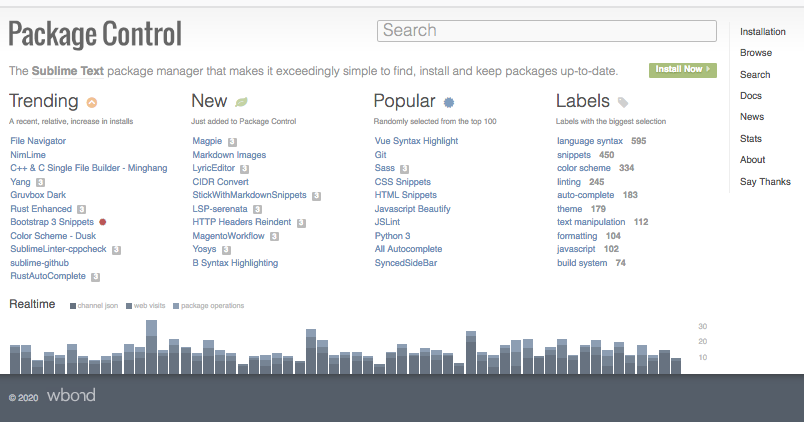Open the auto-complete label
The width and height of the screenshot is (804, 422).
[x=586, y=195]
